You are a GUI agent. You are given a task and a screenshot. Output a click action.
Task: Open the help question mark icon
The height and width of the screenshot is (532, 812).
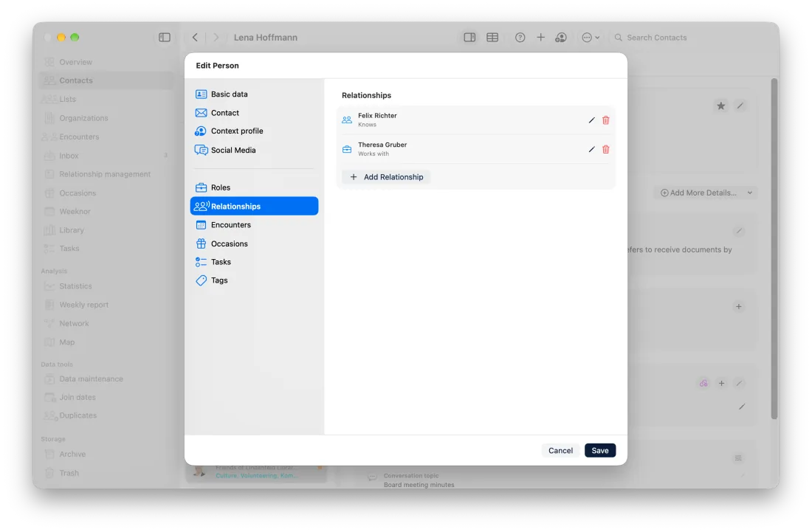coord(520,37)
